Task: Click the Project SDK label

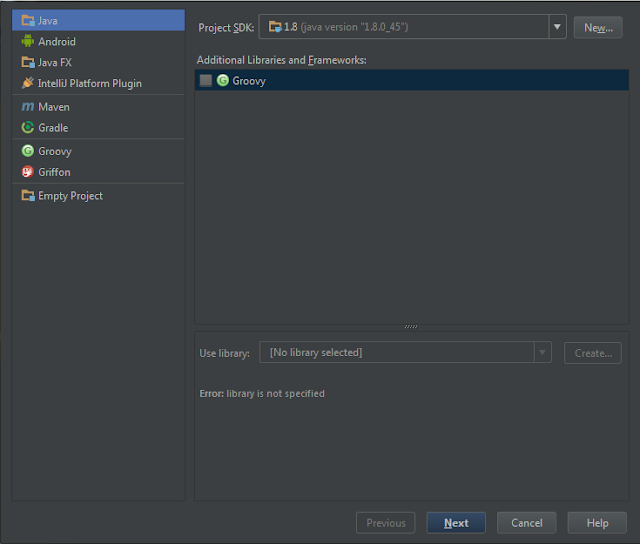Action: click(226, 27)
